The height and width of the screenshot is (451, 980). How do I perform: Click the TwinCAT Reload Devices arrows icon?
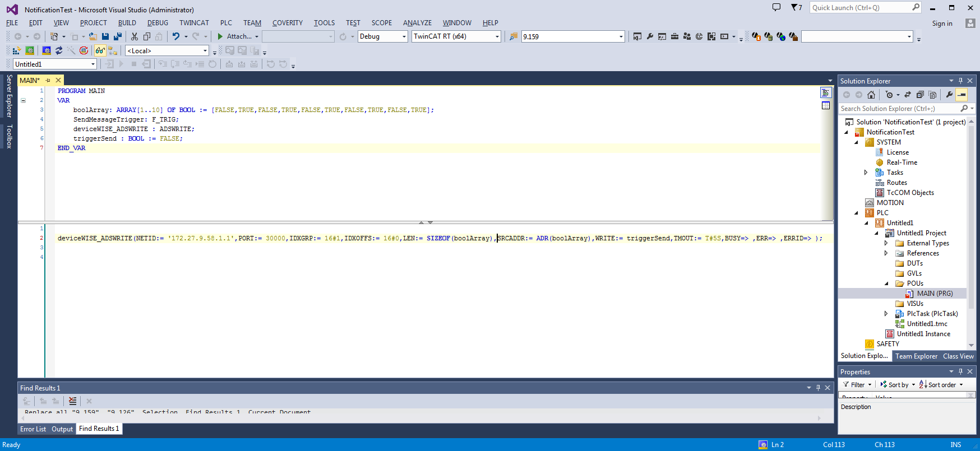(x=59, y=50)
